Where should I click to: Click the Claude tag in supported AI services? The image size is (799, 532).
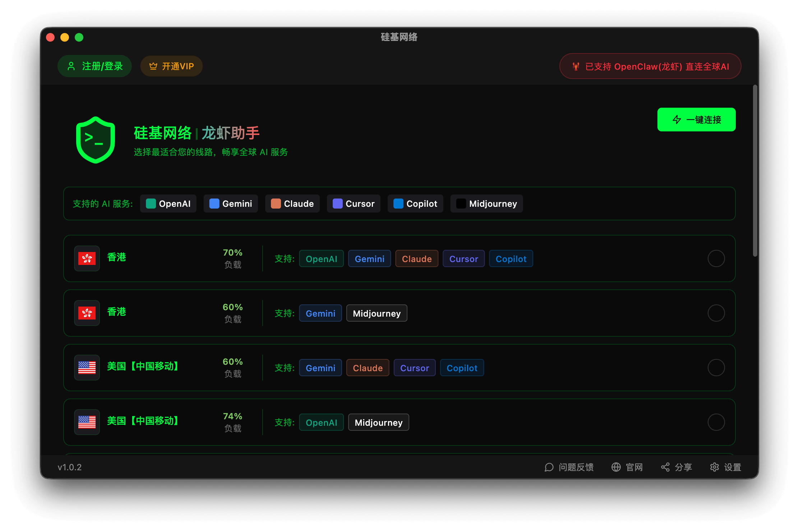tap(292, 204)
